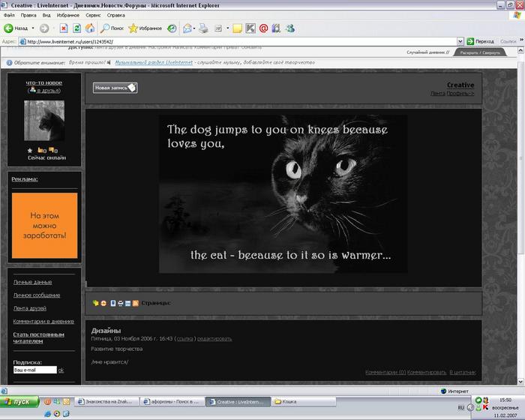Click the orange На этом можно заработать banner
The image size is (525, 420).
click(44, 226)
